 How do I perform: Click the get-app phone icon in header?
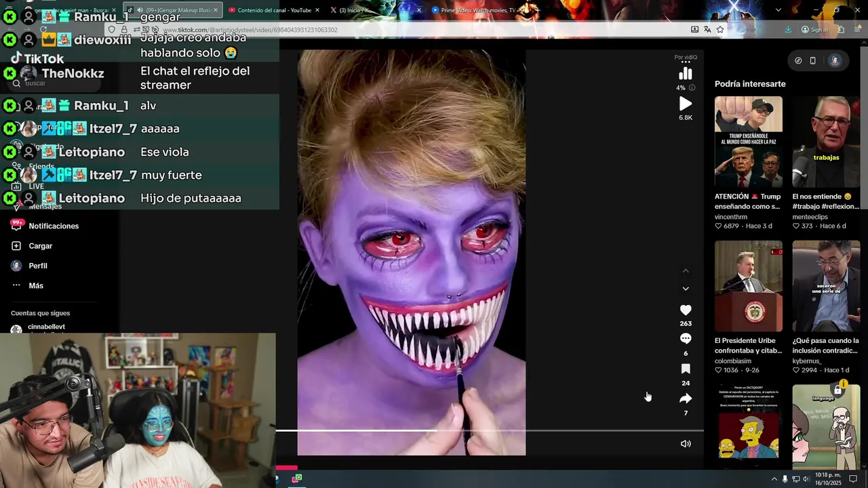tap(812, 60)
